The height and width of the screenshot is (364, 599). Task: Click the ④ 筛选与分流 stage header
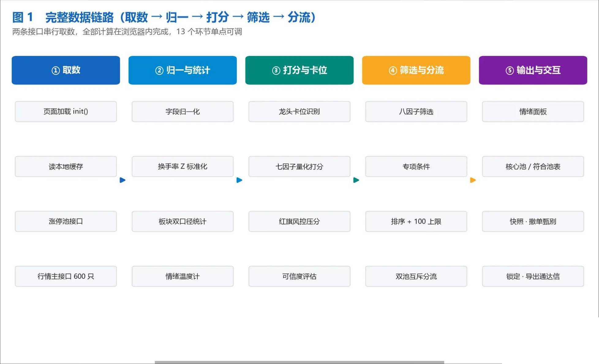pyautogui.click(x=416, y=70)
